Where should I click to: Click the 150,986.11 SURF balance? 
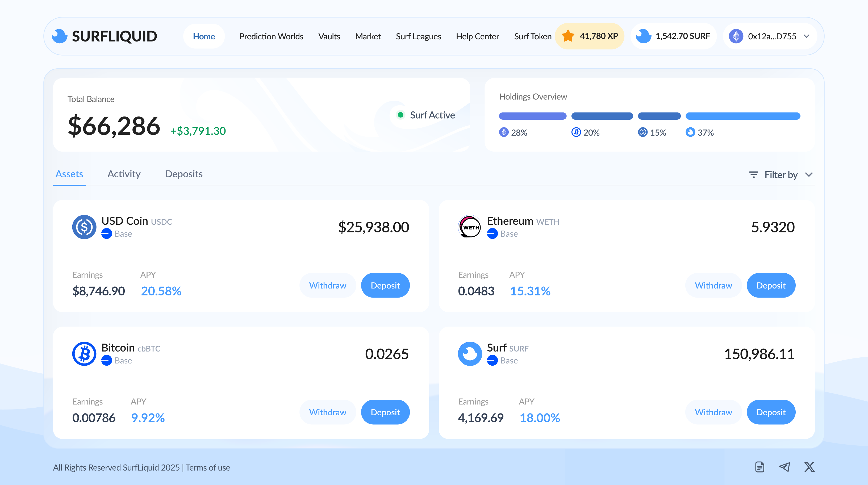click(759, 354)
